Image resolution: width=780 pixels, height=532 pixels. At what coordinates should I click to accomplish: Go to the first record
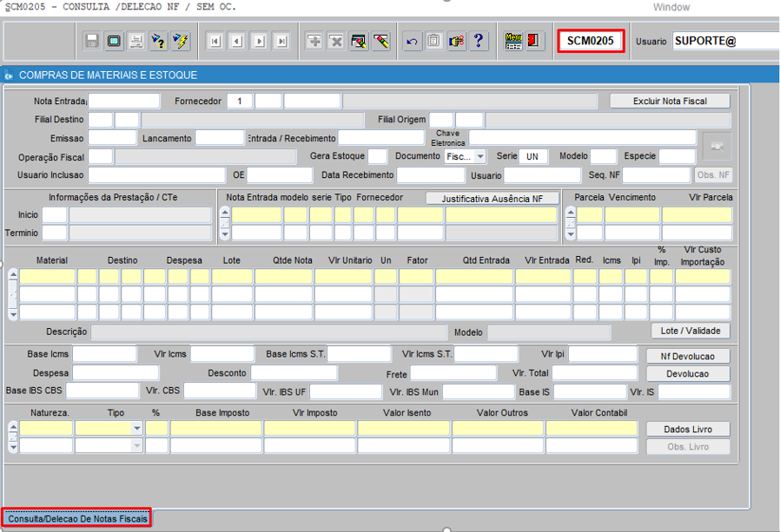(x=215, y=41)
